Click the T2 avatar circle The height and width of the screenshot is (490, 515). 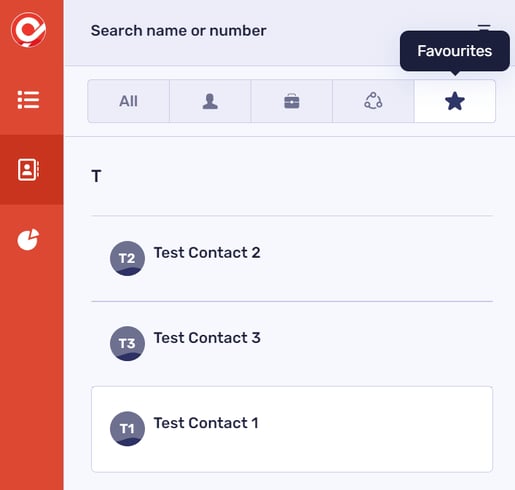(x=127, y=258)
